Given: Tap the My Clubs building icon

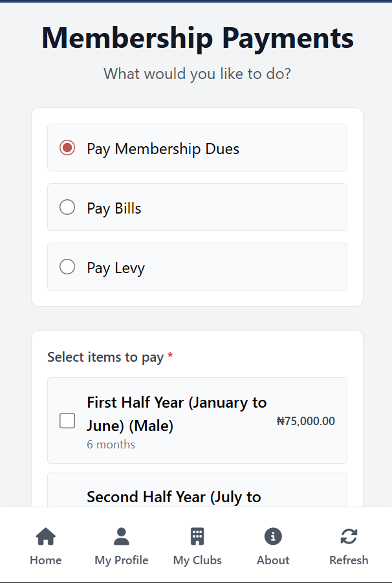Looking at the screenshot, I should click(197, 536).
